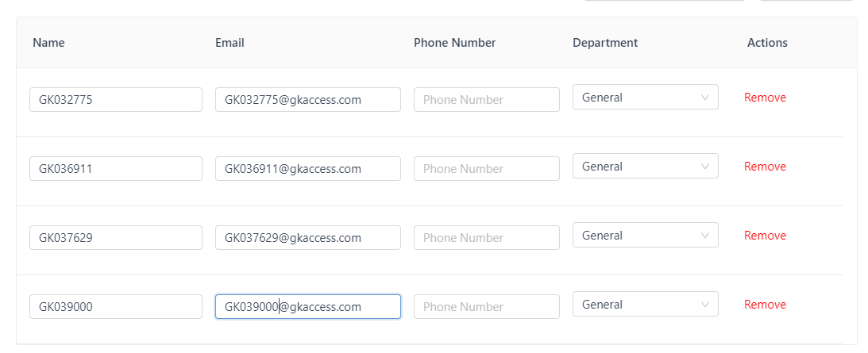Remove the GK036911 row
The image size is (868, 353).
click(765, 167)
